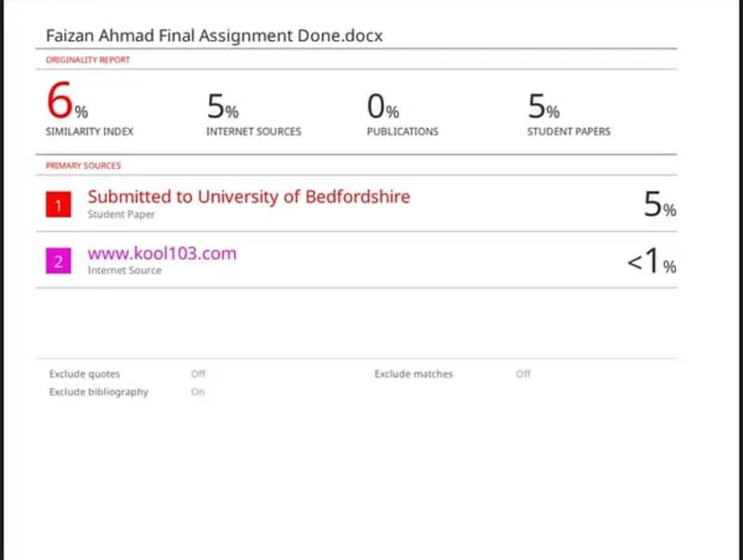The image size is (743, 560).
Task: Click the 5% match for Bedfordshire source
Action: click(x=659, y=204)
